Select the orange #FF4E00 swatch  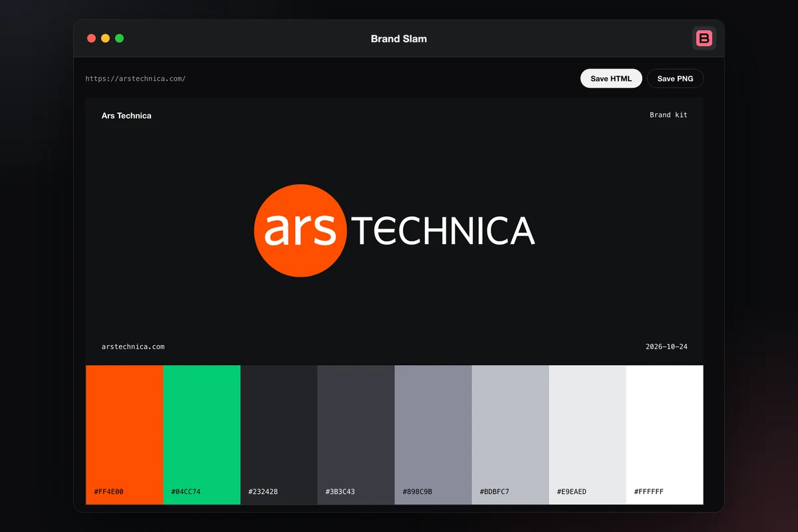124,435
